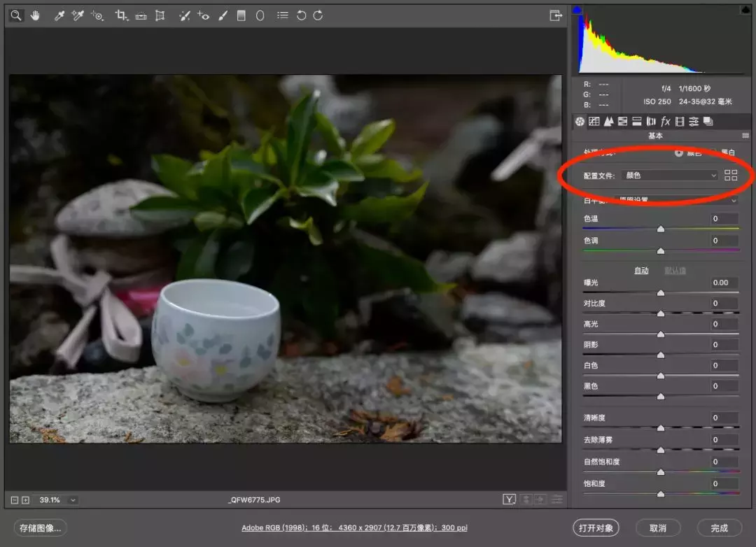756x547 pixels.
Task: Open the Split Toning panel tab
Action: click(x=637, y=122)
